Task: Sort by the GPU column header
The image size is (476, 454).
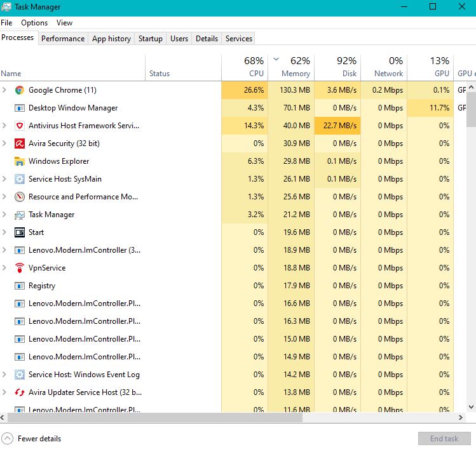Action: (x=430, y=67)
